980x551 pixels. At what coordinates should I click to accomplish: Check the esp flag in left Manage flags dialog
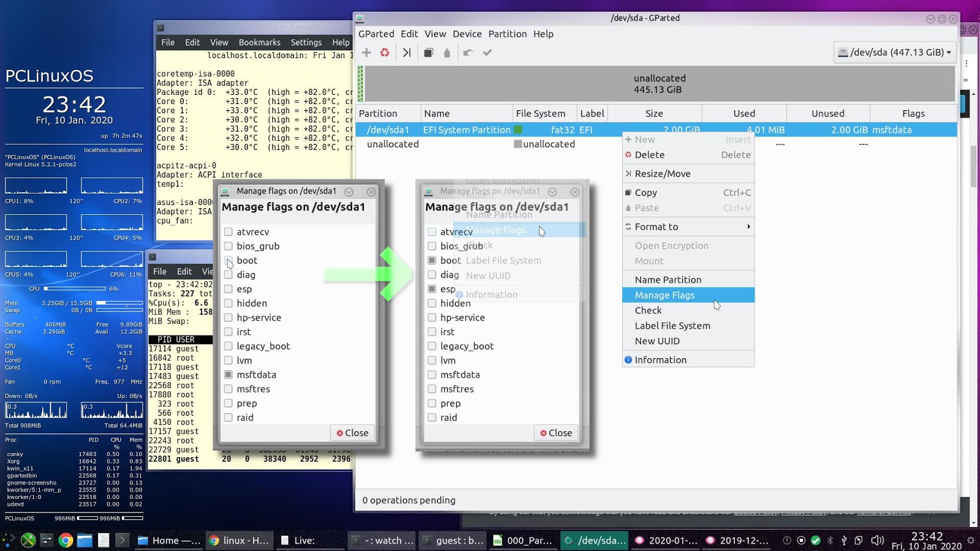click(228, 289)
